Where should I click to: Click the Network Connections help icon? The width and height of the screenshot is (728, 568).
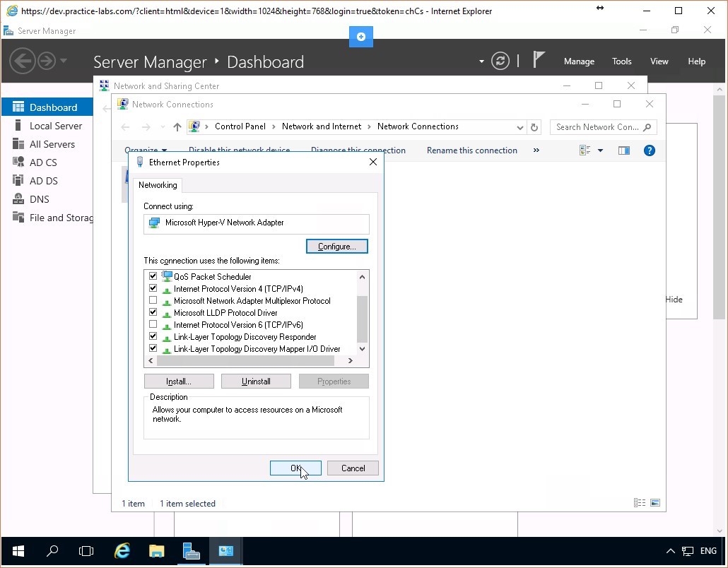coord(649,150)
